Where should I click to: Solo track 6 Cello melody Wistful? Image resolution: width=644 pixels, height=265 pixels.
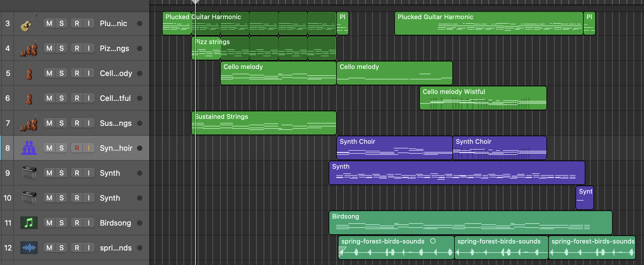point(62,98)
